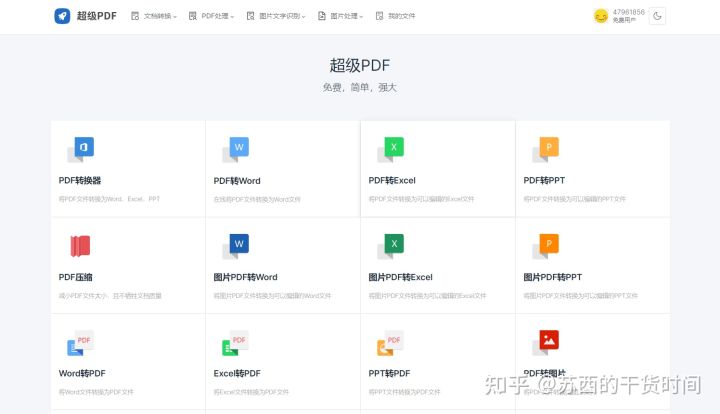Open the PDF压缩 title link

click(x=76, y=277)
